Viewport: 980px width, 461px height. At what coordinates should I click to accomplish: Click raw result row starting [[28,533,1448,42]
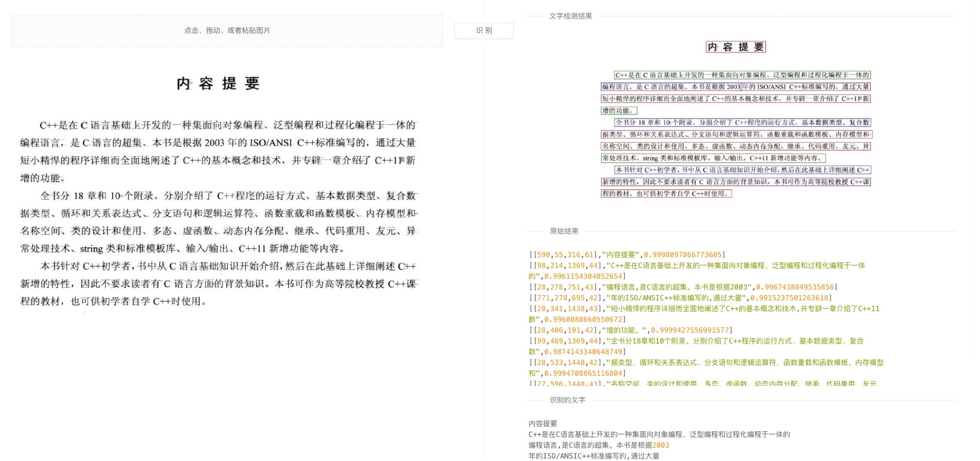706,368
